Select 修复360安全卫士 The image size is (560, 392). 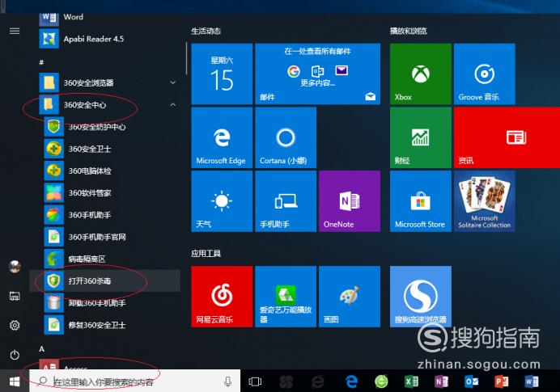105,325
